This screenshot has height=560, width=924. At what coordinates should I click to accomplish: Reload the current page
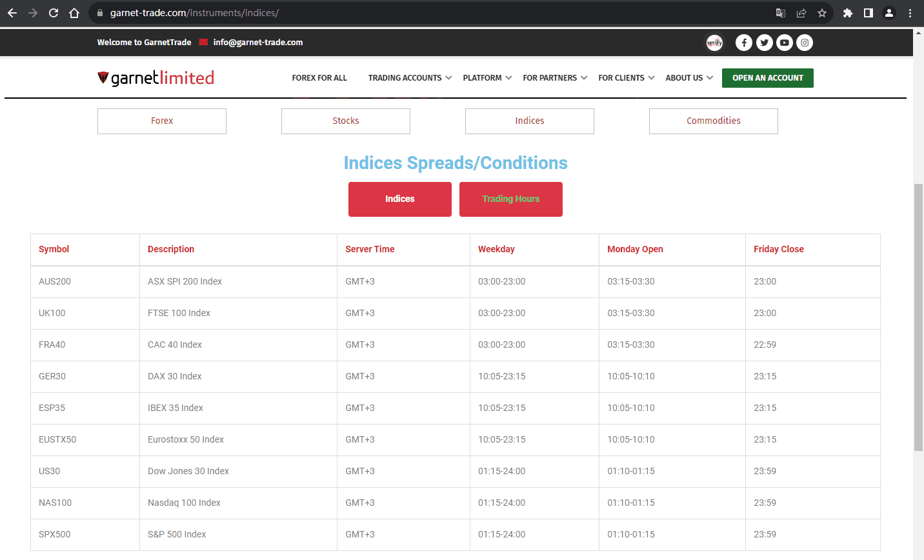tap(54, 13)
